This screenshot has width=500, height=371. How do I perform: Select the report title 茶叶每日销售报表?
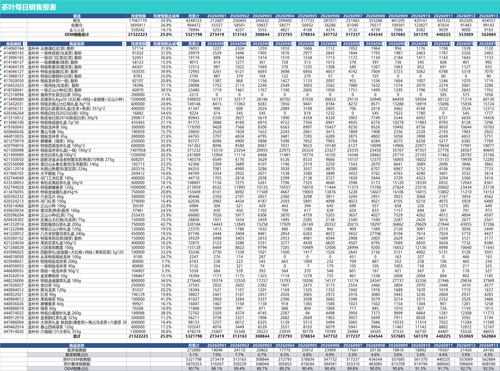[29, 7]
